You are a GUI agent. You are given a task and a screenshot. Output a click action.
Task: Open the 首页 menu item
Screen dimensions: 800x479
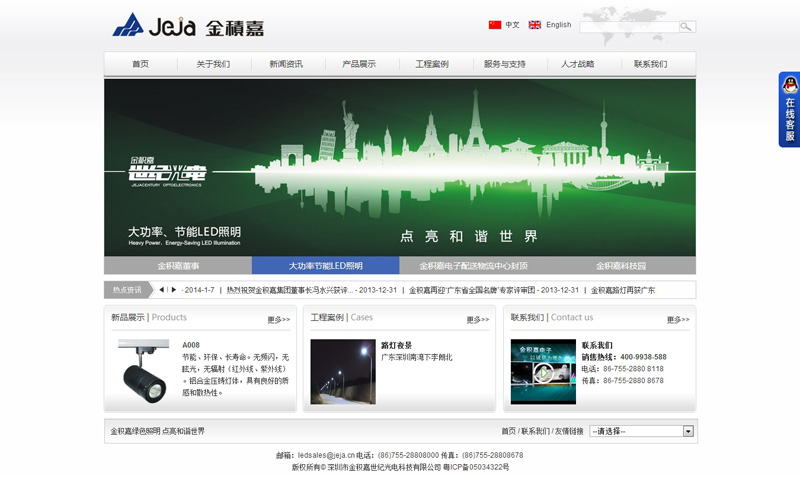coord(140,64)
